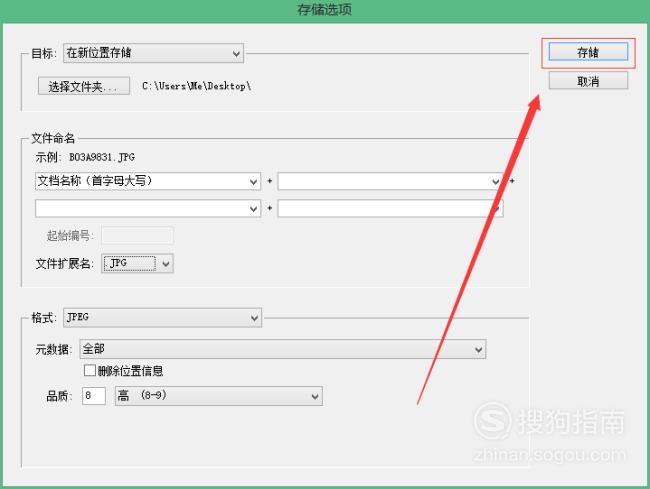650x489 pixels.
Task: Click the 起始编号 input field
Action: [x=137, y=235]
